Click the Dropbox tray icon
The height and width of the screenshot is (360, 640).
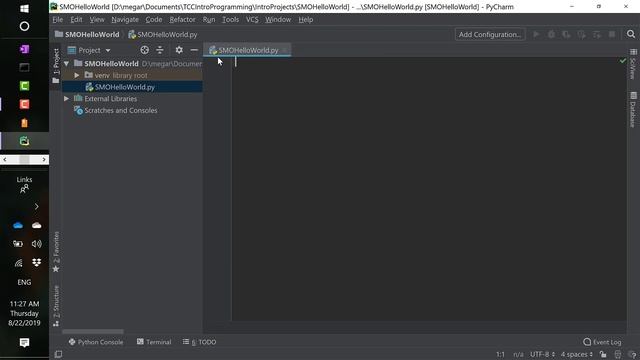point(36,262)
